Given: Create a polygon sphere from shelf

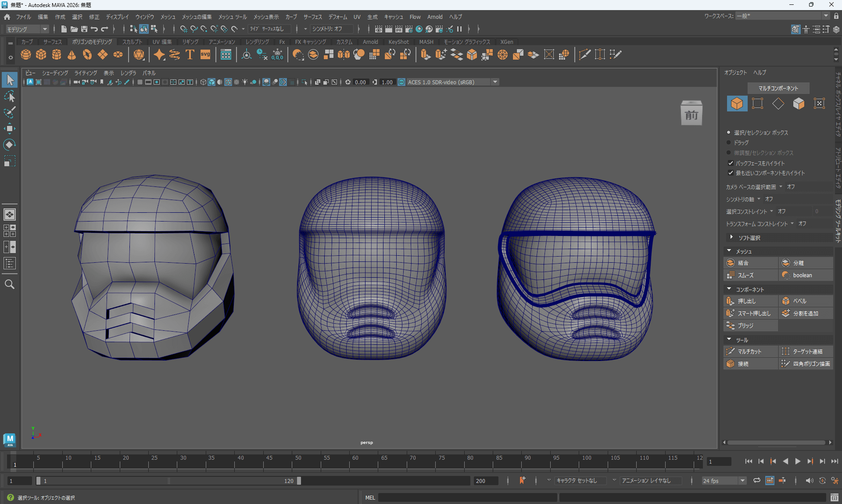Looking at the screenshot, I should click(x=26, y=54).
